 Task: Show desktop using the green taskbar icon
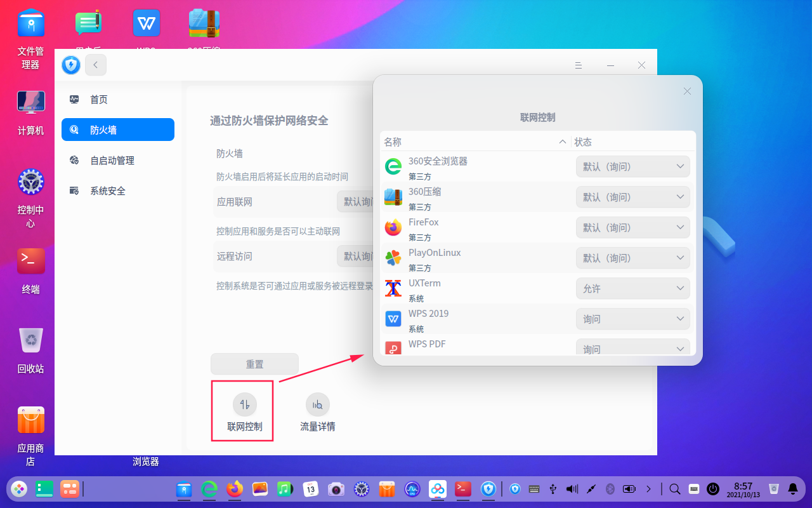pyautogui.click(x=44, y=489)
